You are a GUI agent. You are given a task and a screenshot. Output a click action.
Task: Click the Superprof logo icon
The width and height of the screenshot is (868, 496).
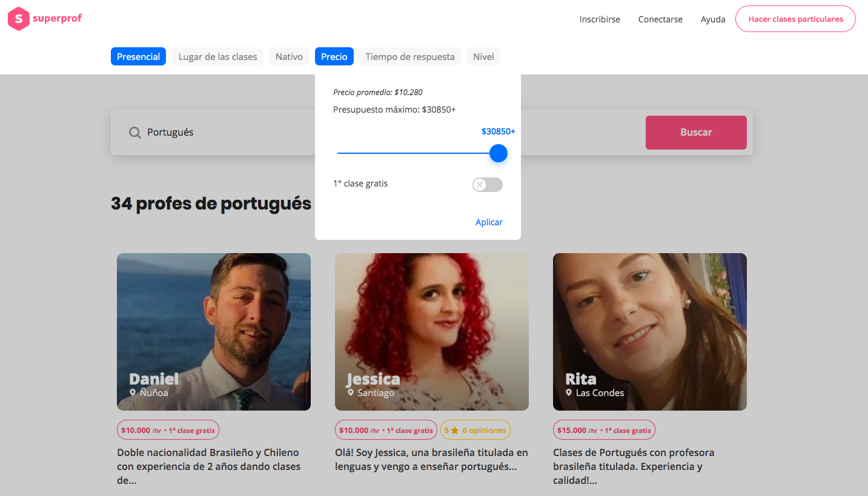[19, 19]
